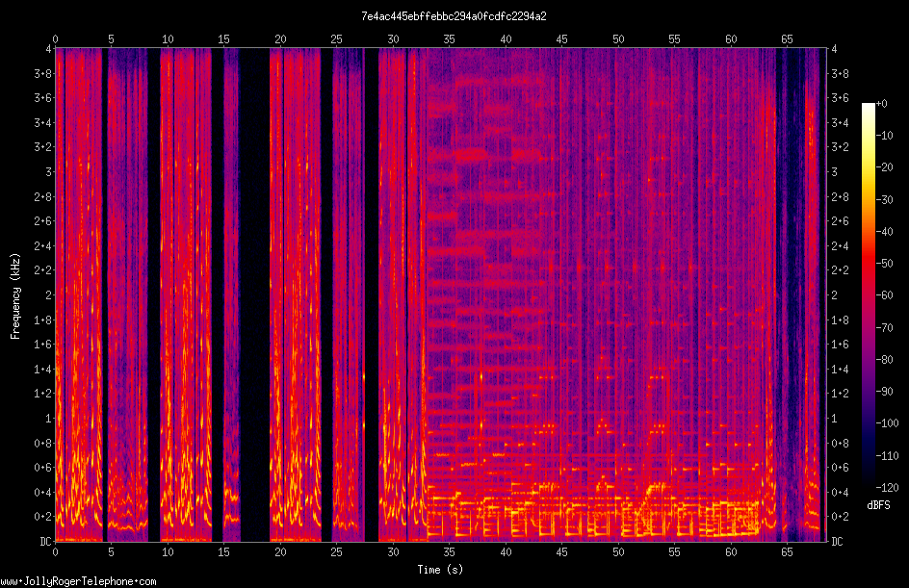Click the 1 kHz tick on the left frequency axis
Viewport: 909px width, 588px height.
(48, 418)
